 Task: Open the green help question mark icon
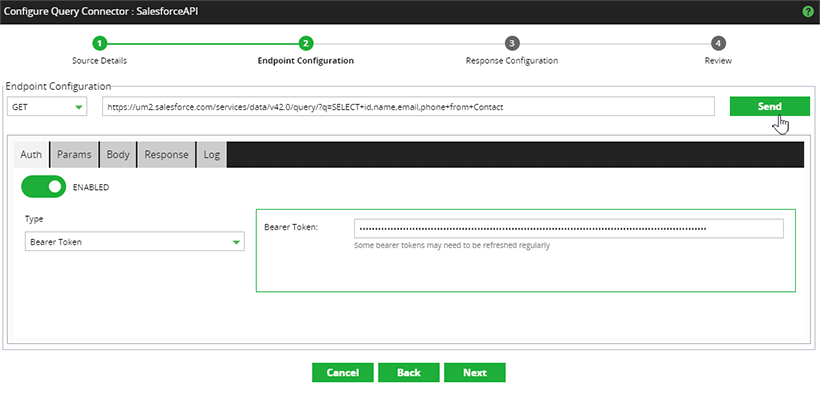(808, 12)
